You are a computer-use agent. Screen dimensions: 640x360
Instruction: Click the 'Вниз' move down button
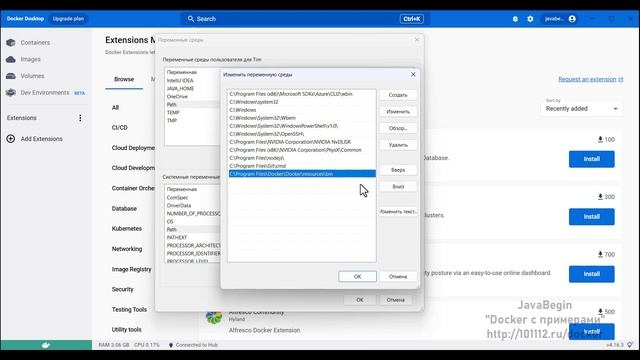pyautogui.click(x=398, y=187)
